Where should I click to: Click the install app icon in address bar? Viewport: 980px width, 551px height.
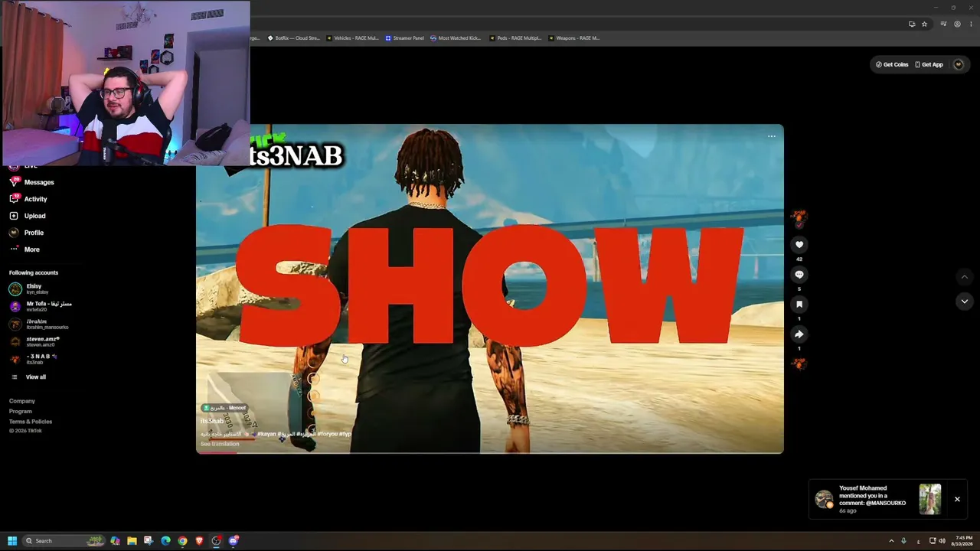click(x=912, y=24)
